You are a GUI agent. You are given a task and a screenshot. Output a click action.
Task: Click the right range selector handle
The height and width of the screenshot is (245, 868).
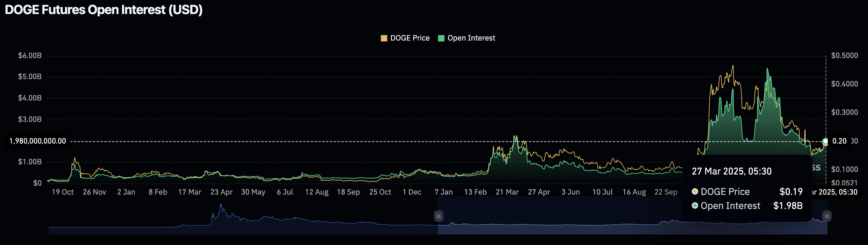coord(827,216)
